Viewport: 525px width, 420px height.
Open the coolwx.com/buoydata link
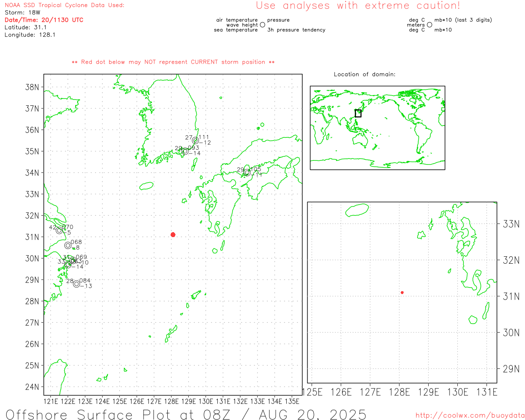click(x=470, y=415)
